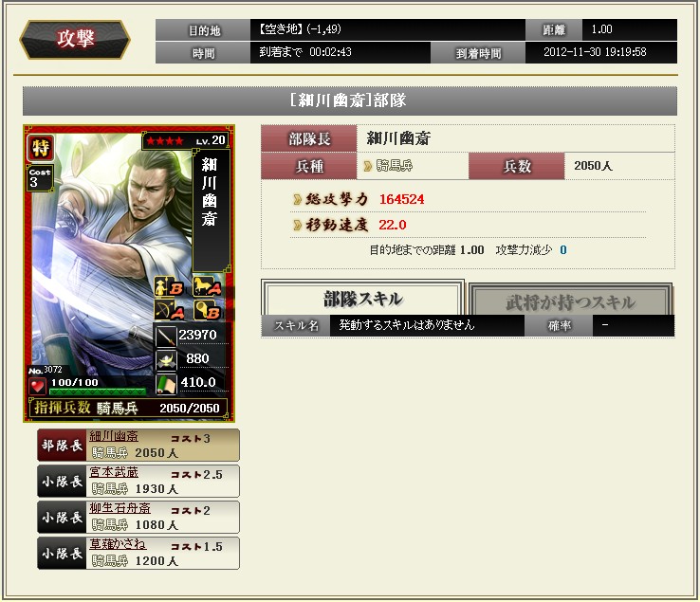Open the 柳生石舟斎 squad leader link
700x602 pixels.
pos(120,508)
